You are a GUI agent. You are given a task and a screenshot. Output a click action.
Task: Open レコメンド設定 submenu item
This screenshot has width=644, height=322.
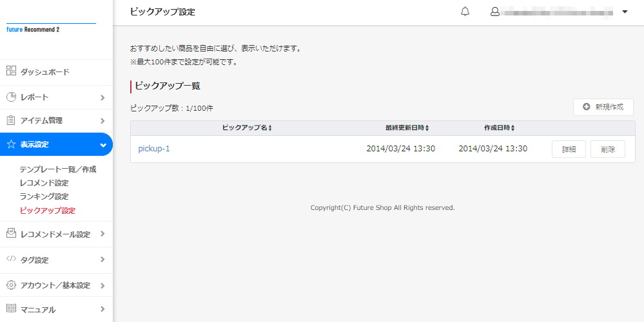[x=44, y=182]
